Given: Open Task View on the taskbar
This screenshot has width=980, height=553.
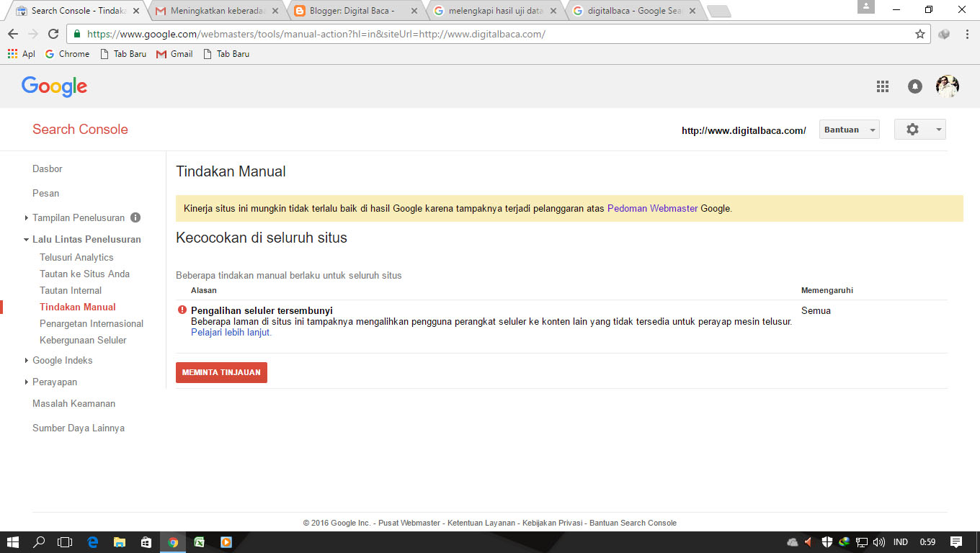Looking at the screenshot, I should pos(65,542).
